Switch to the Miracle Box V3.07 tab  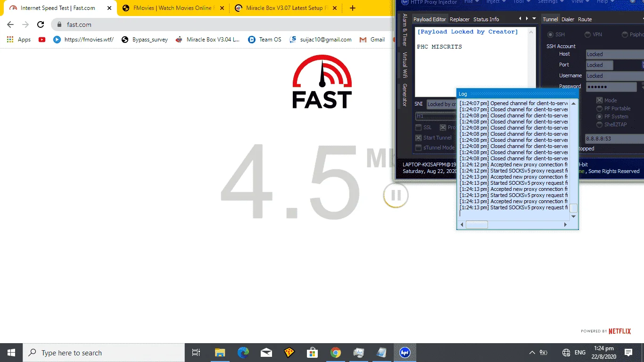pos(287,8)
